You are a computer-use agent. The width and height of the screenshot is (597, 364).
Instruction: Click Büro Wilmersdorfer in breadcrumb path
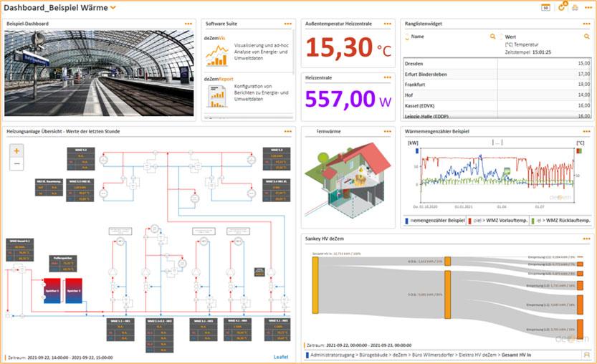(433, 355)
